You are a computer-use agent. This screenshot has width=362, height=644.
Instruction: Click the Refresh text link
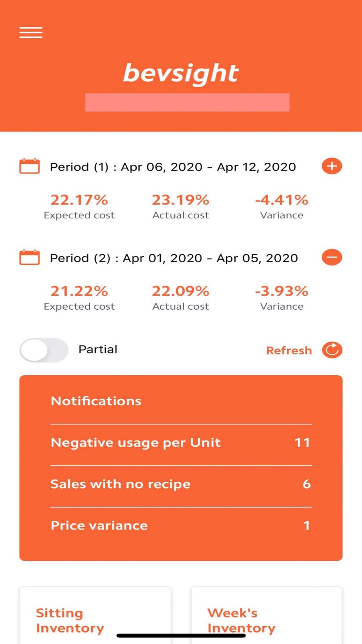pos(289,351)
